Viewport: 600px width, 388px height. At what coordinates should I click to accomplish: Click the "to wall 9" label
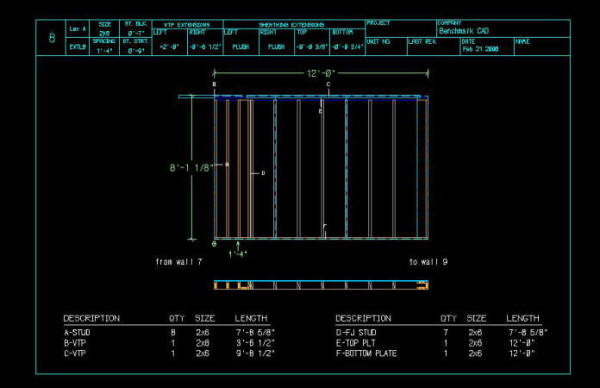click(x=428, y=262)
